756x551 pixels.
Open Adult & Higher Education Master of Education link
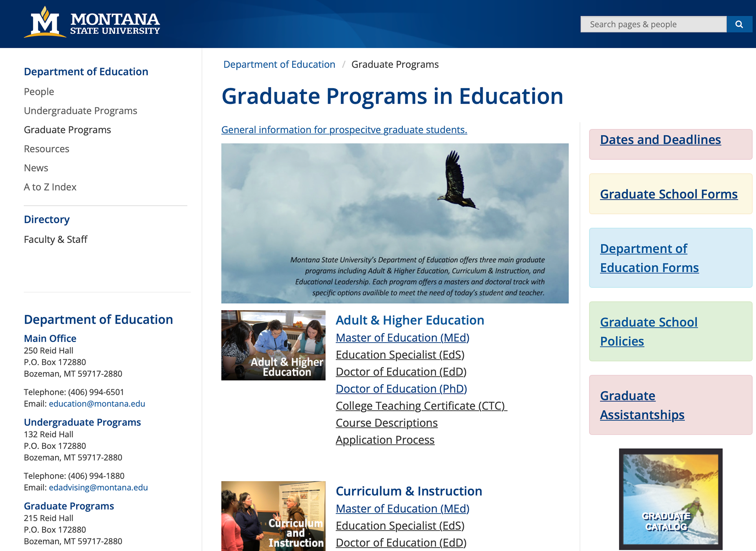(402, 338)
